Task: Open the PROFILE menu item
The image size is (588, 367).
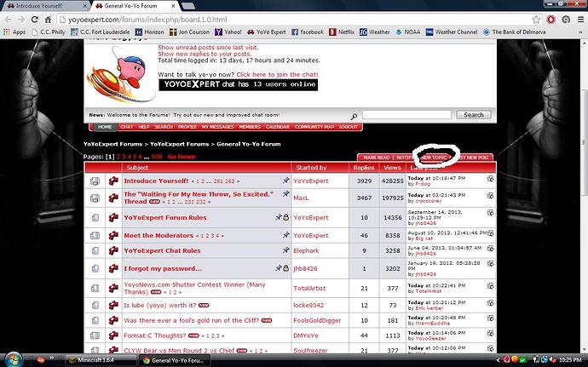Action: click(x=187, y=127)
